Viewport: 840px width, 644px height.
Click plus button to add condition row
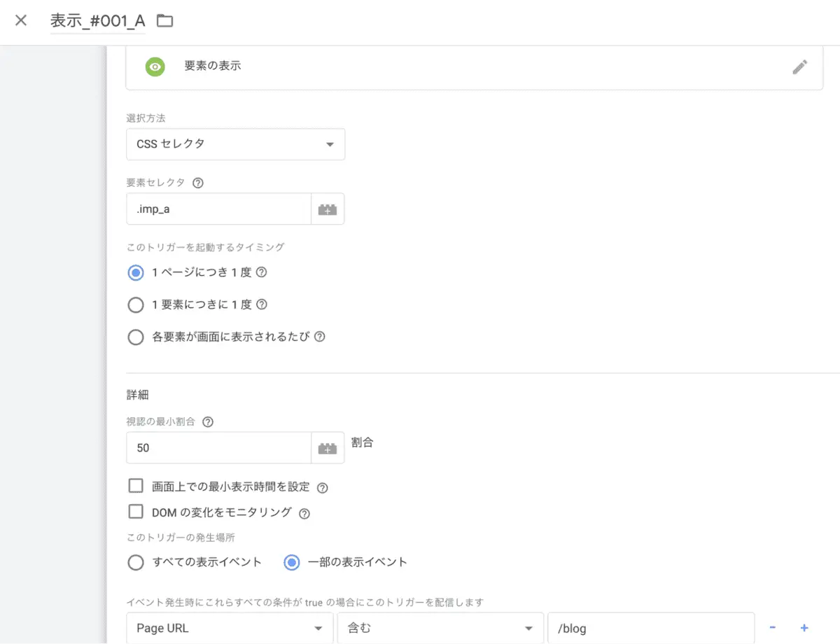coord(804,628)
